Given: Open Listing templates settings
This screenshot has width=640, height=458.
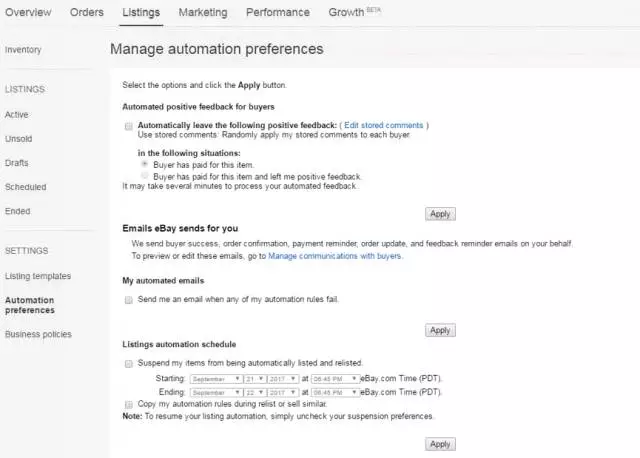Looking at the screenshot, I should click(38, 276).
